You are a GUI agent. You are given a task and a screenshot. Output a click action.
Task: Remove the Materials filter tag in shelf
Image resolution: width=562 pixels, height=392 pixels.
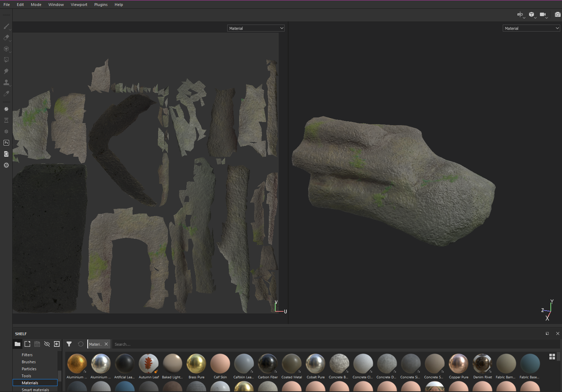point(106,344)
